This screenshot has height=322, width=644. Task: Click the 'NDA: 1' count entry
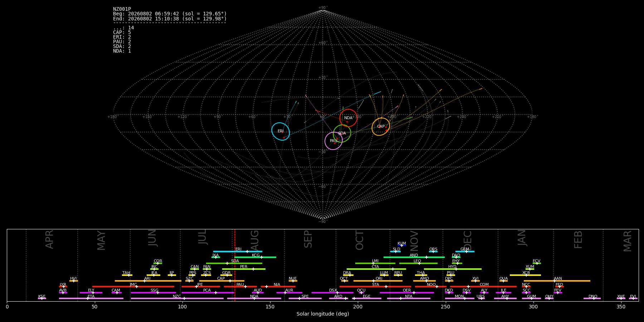pyautogui.click(x=122, y=51)
